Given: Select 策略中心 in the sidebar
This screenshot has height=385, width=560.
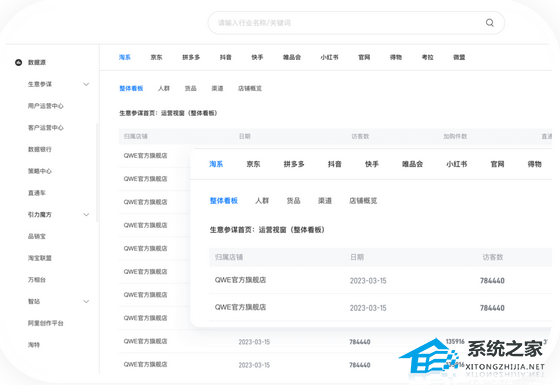Looking at the screenshot, I should coord(40,171).
